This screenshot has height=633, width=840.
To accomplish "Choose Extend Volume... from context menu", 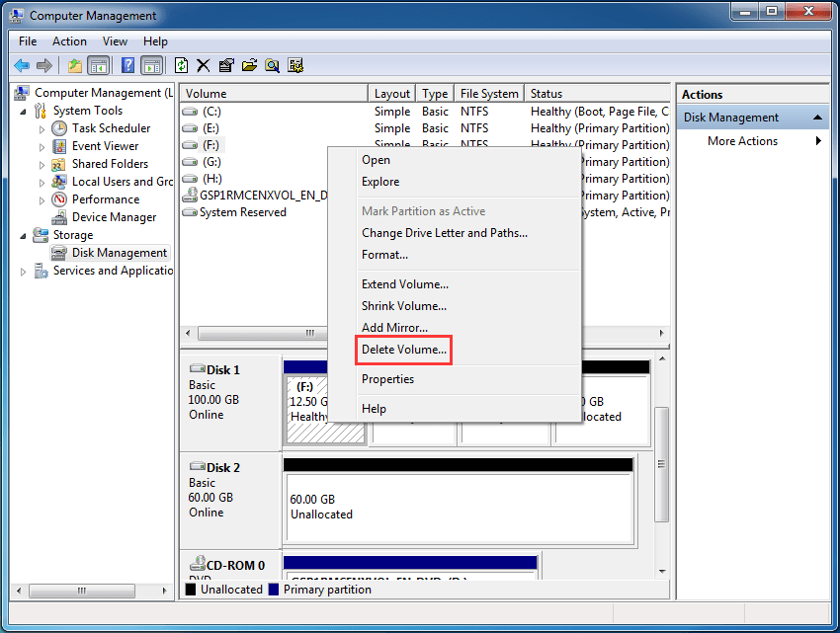I will click(405, 284).
